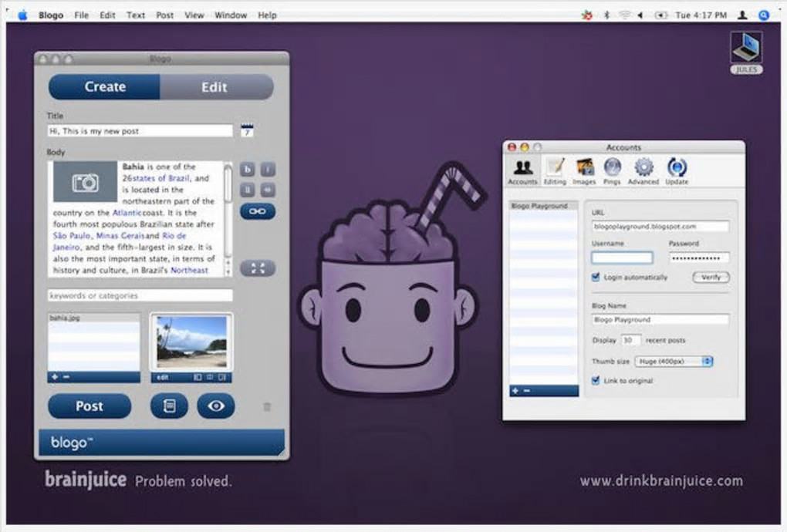Select the beach image thumbnail
This screenshot has width=787, height=532.
point(191,342)
